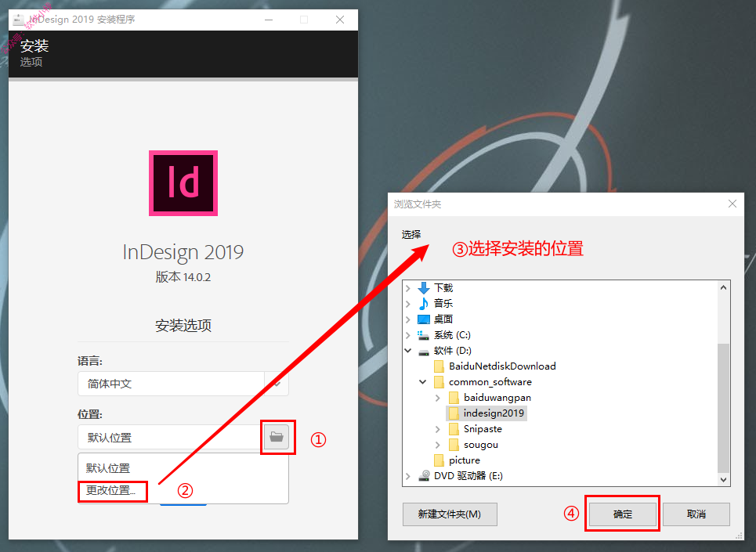Click the 新建文件夹(M) button
The height and width of the screenshot is (552, 756).
(x=450, y=514)
